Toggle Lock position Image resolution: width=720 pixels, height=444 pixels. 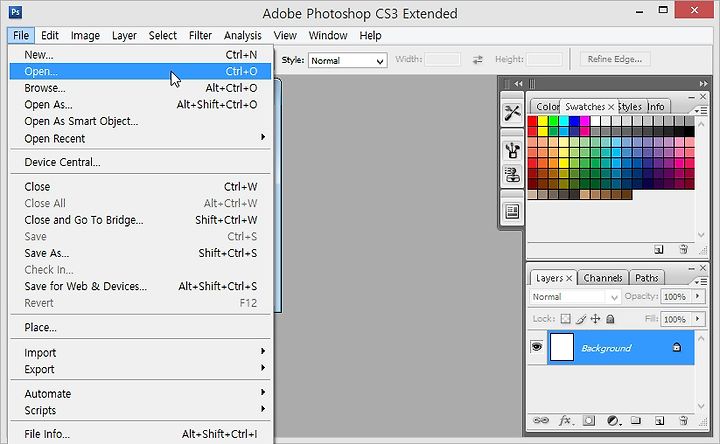click(595, 319)
